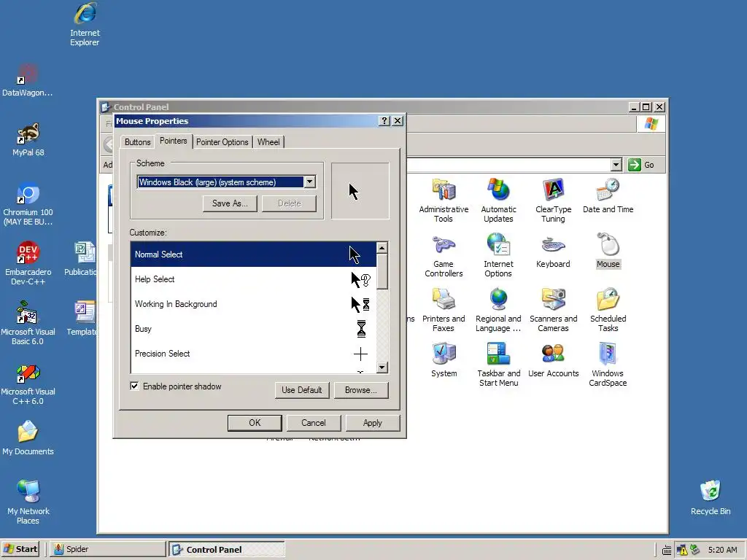Click the Browse... button

click(361, 390)
